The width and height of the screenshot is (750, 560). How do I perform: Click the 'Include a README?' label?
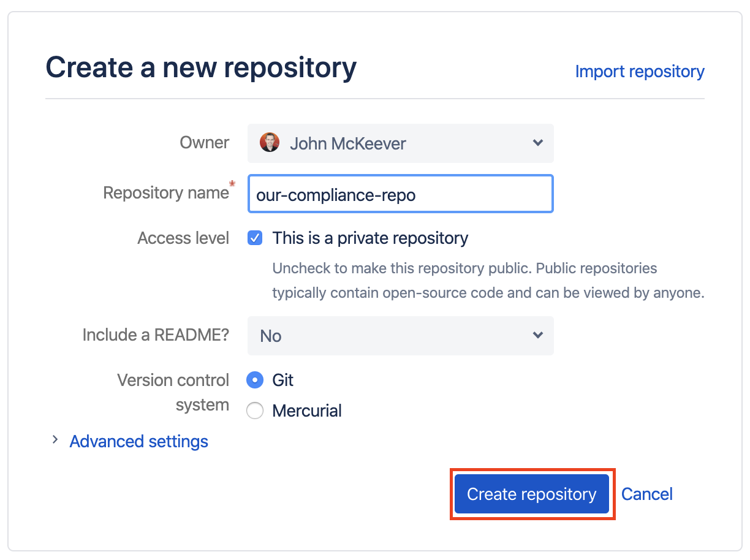click(x=156, y=335)
